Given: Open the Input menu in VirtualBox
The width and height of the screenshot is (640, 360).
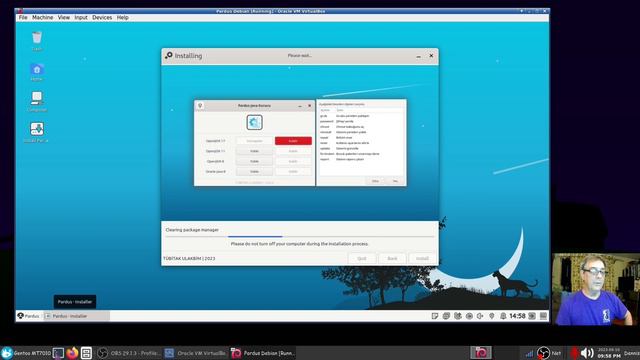Looking at the screenshot, I should pos(81,18).
